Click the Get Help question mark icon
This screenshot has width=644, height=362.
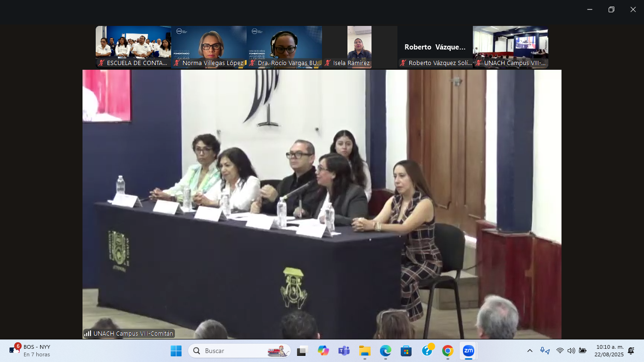point(427,351)
